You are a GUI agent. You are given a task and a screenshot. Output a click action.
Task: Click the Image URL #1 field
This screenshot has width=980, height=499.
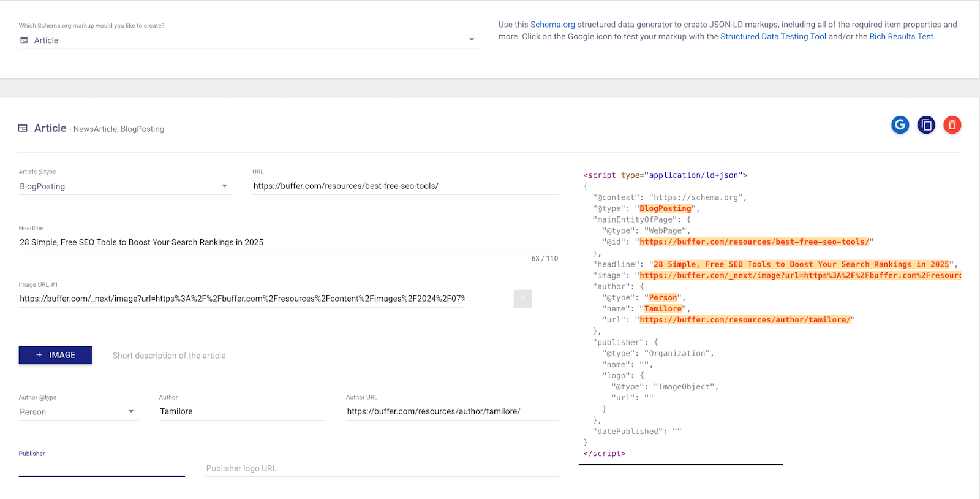pos(242,299)
